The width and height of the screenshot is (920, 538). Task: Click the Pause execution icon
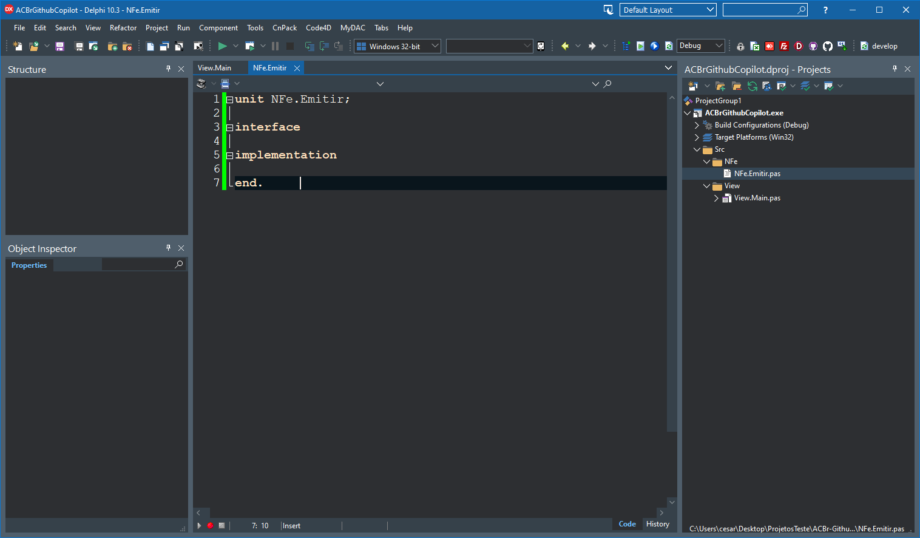coord(275,46)
